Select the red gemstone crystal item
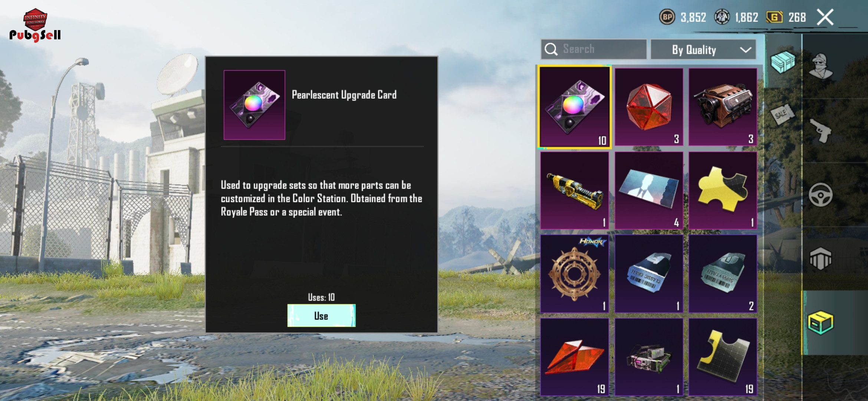 coord(649,107)
